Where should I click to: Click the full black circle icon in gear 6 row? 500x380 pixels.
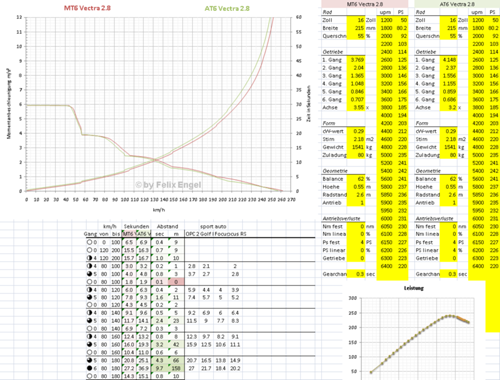(x=89, y=368)
